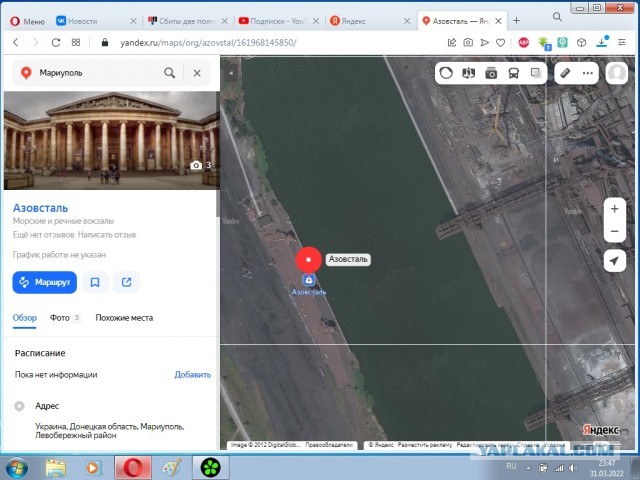Click Разместить рекламу link
This screenshot has width=640, height=480.
click(425, 445)
